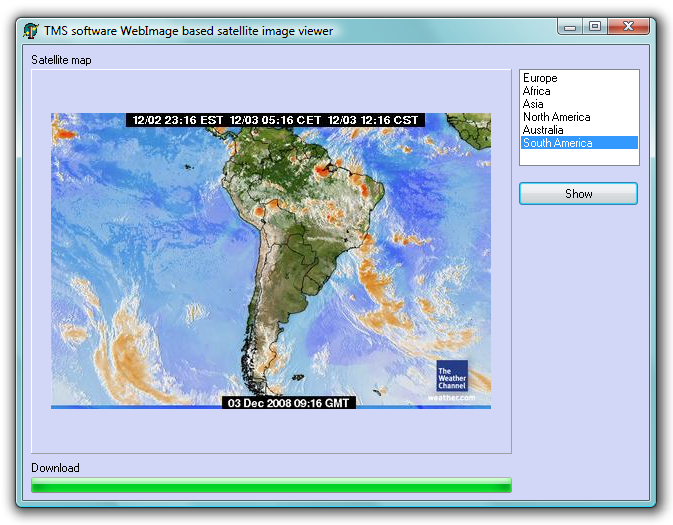
Task: Pick Asia in the region list
Action: [x=533, y=104]
